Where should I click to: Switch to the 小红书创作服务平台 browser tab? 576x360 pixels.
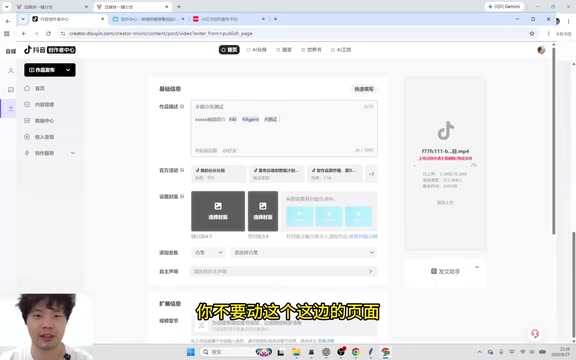[x=228, y=19]
